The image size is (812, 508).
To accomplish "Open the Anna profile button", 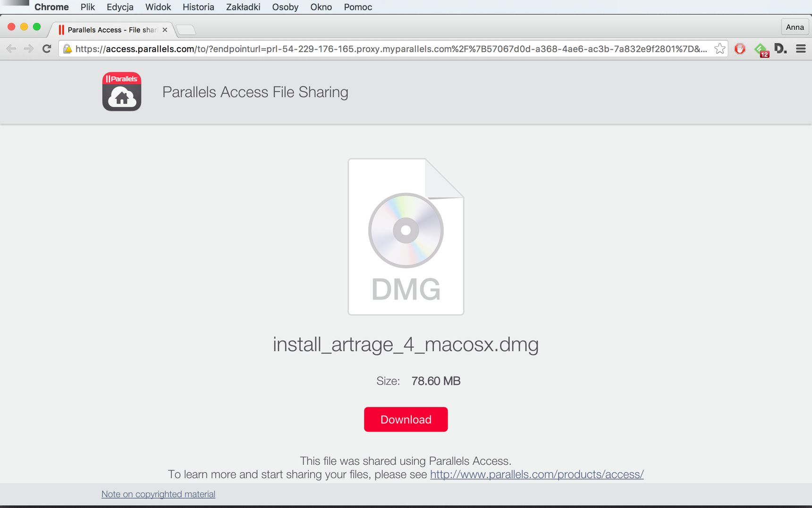I will pyautogui.click(x=795, y=27).
